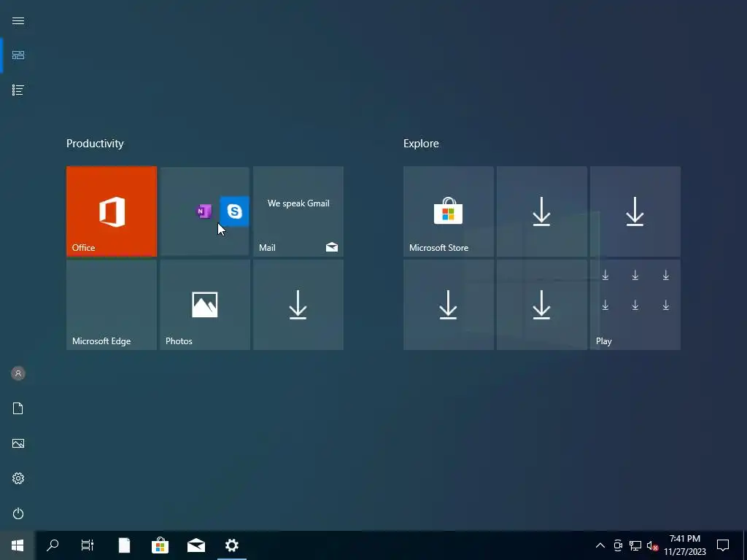Launch OneNote from the Productivity folder tile
This screenshot has width=747, height=560.
[204, 211]
